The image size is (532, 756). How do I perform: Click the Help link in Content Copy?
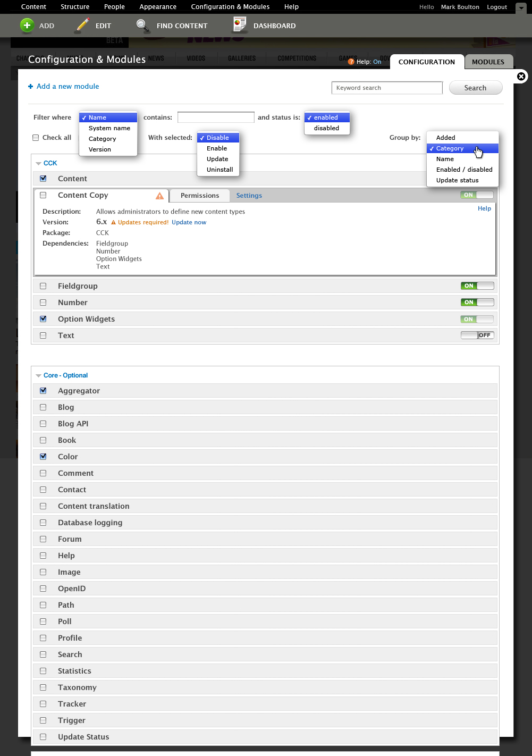pyautogui.click(x=484, y=208)
